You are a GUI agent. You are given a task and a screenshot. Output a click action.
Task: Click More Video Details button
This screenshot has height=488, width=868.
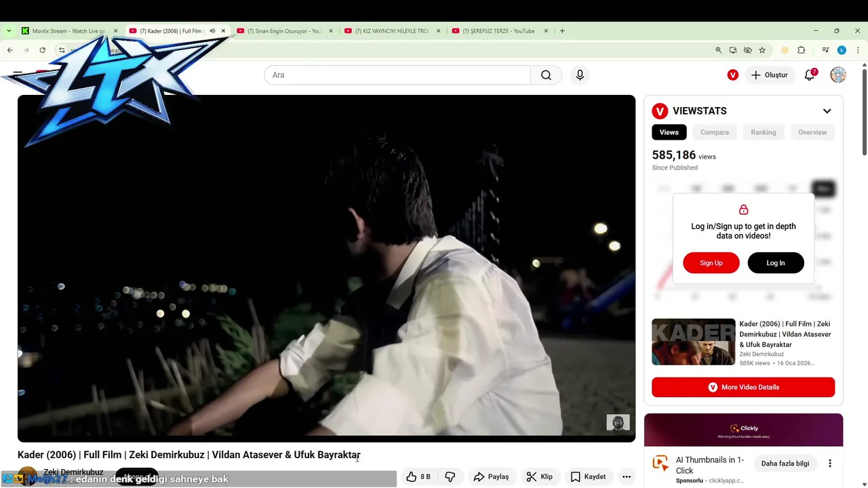click(743, 387)
